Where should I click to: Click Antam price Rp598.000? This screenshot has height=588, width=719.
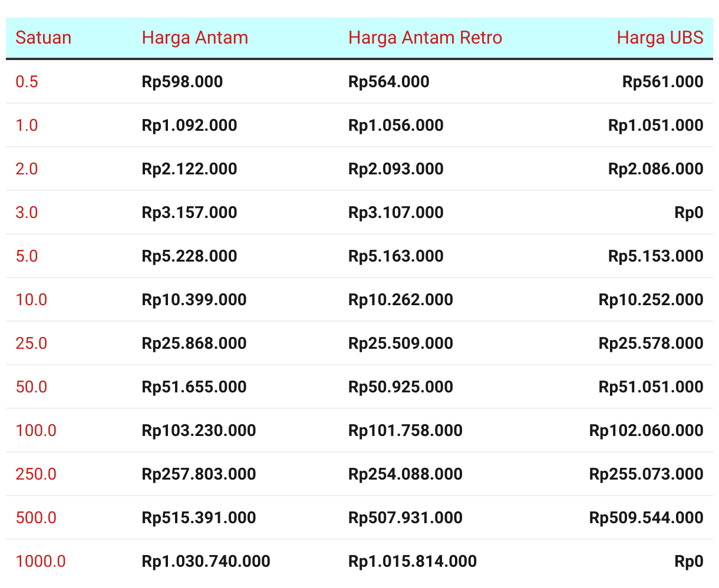(x=182, y=81)
